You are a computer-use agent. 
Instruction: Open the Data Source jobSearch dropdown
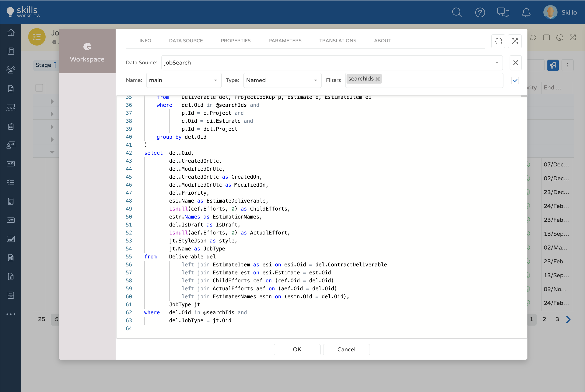pyautogui.click(x=497, y=62)
